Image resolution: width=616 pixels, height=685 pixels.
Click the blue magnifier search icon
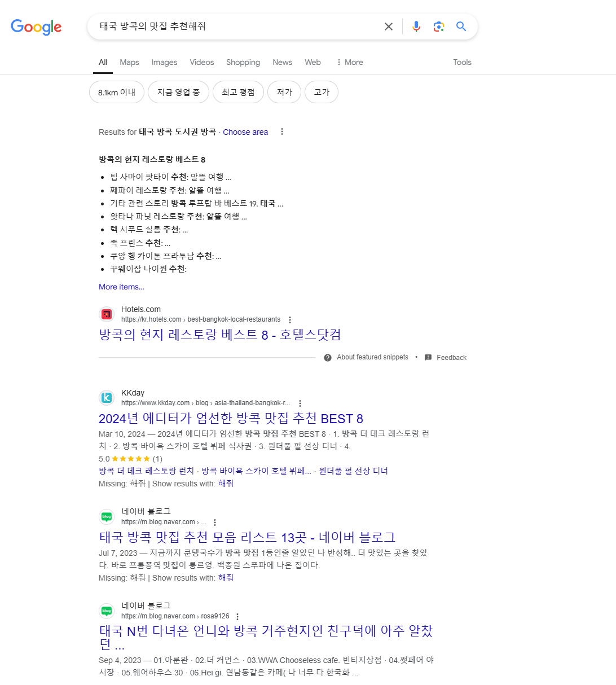(x=461, y=27)
